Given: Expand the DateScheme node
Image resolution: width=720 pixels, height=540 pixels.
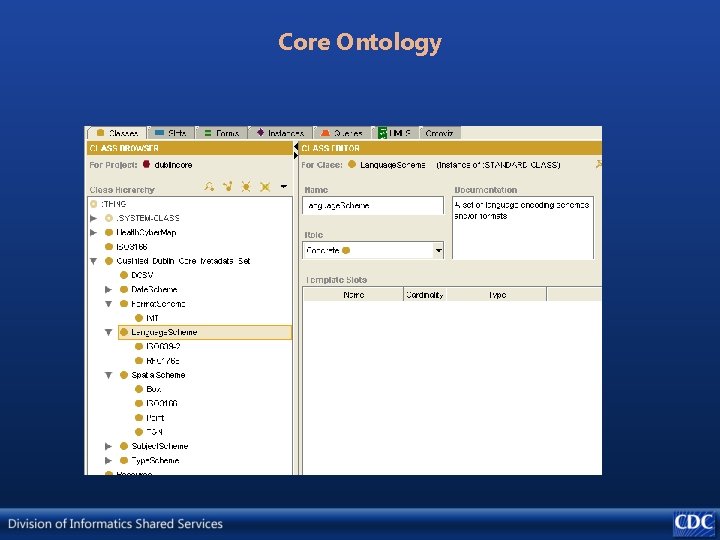Looking at the screenshot, I should click(108, 289).
